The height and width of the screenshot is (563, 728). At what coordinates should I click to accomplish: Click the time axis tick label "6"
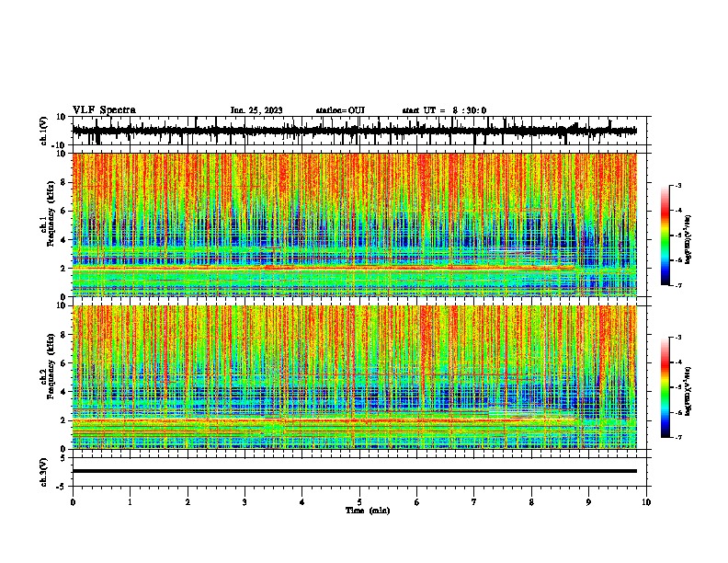tap(417, 502)
